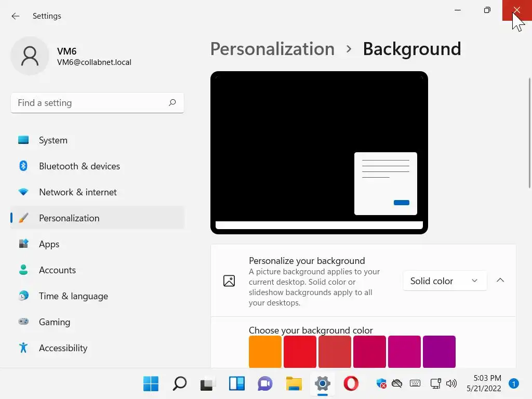This screenshot has height=399, width=532.
Task: Open taskbar Search
Action: tap(179, 384)
